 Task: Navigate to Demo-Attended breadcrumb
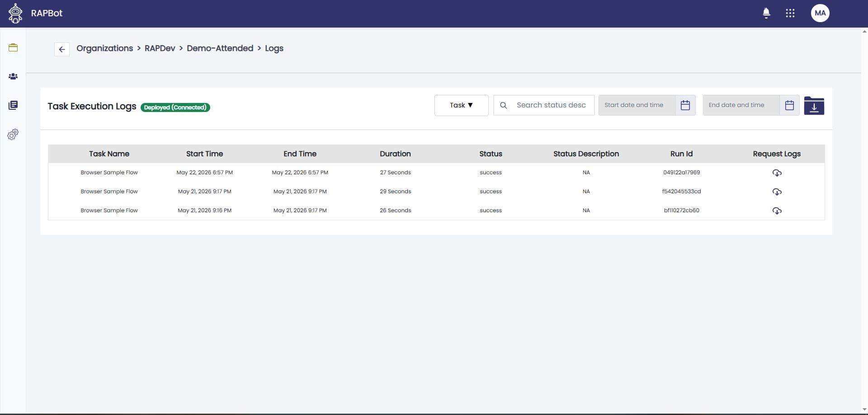pyautogui.click(x=220, y=48)
